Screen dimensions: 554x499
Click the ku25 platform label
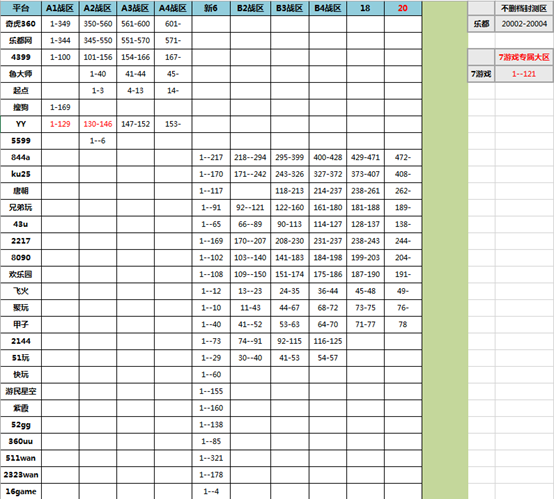[21, 174]
